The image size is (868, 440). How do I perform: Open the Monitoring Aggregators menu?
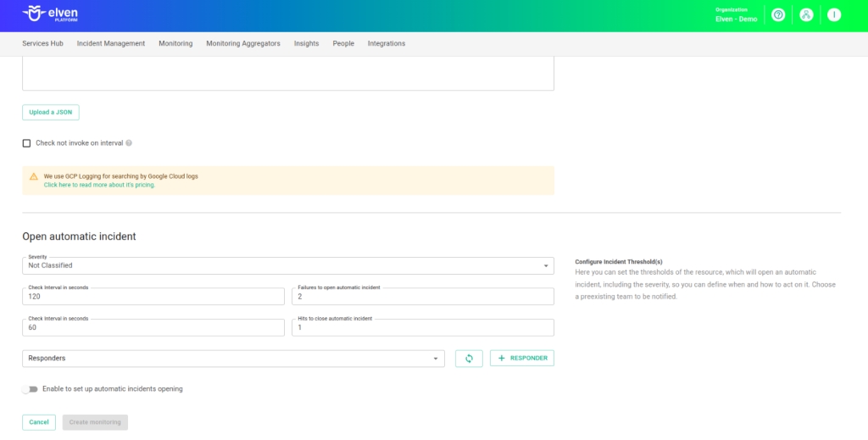pos(243,43)
